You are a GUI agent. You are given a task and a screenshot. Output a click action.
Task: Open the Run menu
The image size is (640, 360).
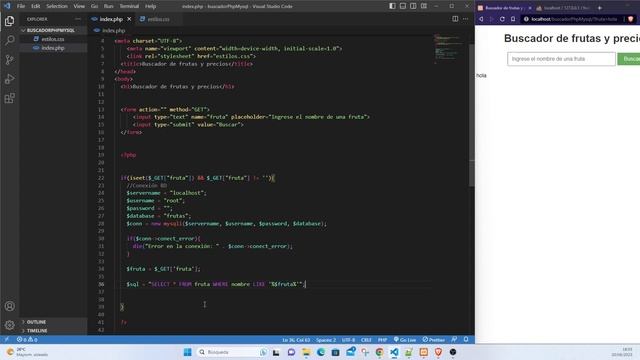coord(109,6)
